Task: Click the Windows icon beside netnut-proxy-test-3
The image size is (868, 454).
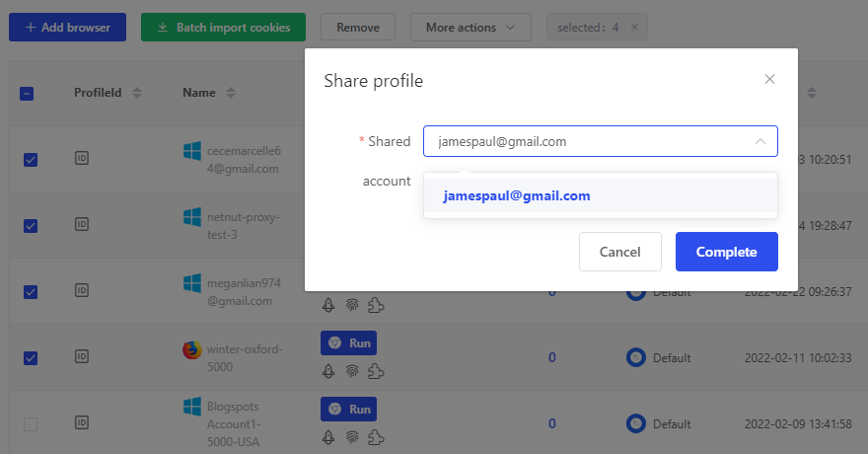Action: (x=191, y=216)
